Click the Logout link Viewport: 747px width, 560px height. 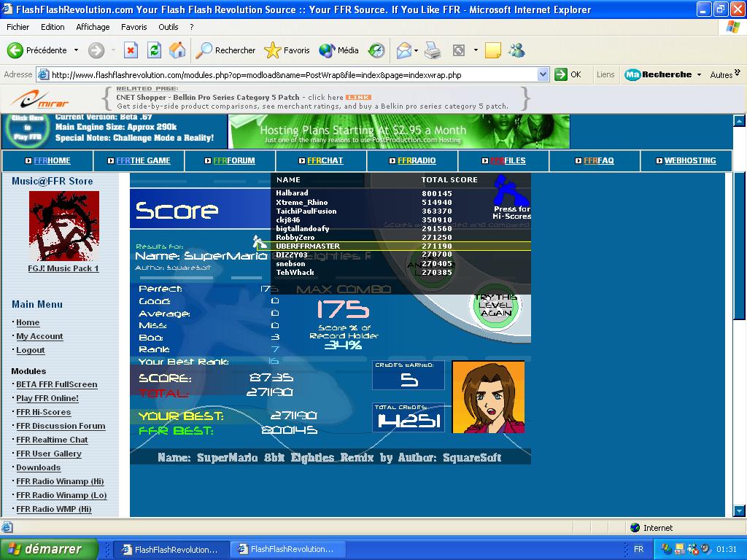(x=31, y=350)
